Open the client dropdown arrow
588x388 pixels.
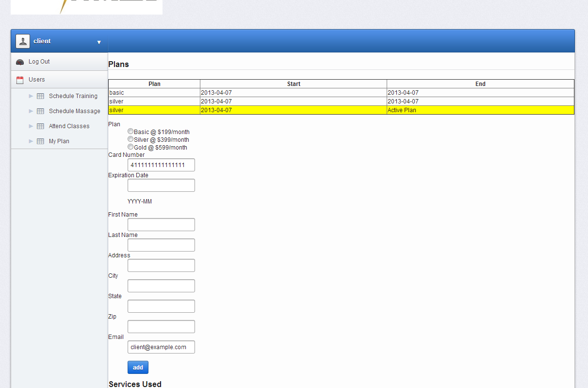99,42
